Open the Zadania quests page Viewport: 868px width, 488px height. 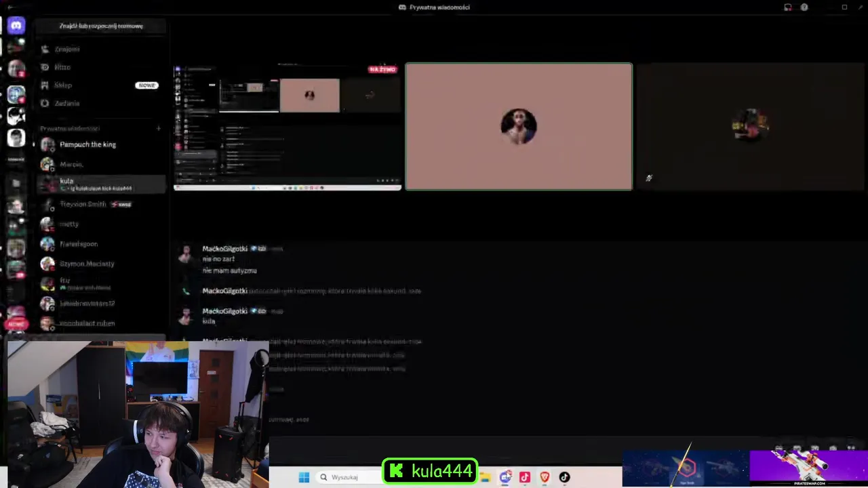click(x=100, y=103)
